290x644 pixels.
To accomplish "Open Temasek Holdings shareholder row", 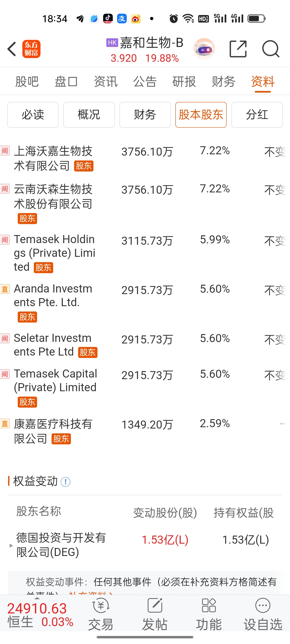I will click(145, 253).
